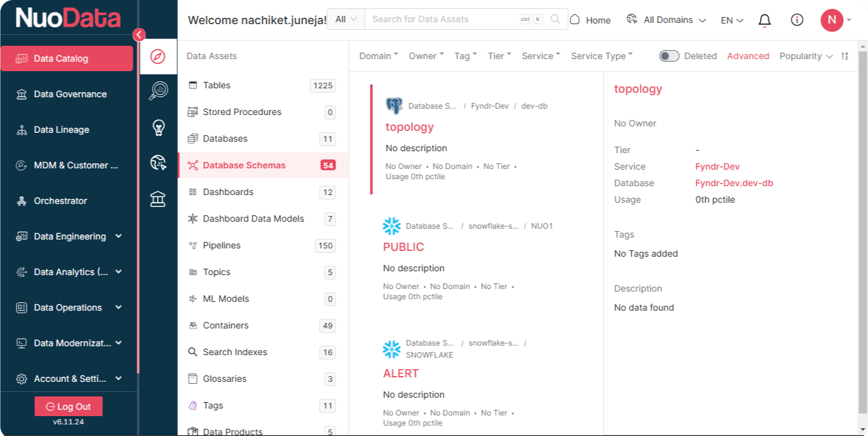
Task: Open the info help icon
Action: click(797, 20)
